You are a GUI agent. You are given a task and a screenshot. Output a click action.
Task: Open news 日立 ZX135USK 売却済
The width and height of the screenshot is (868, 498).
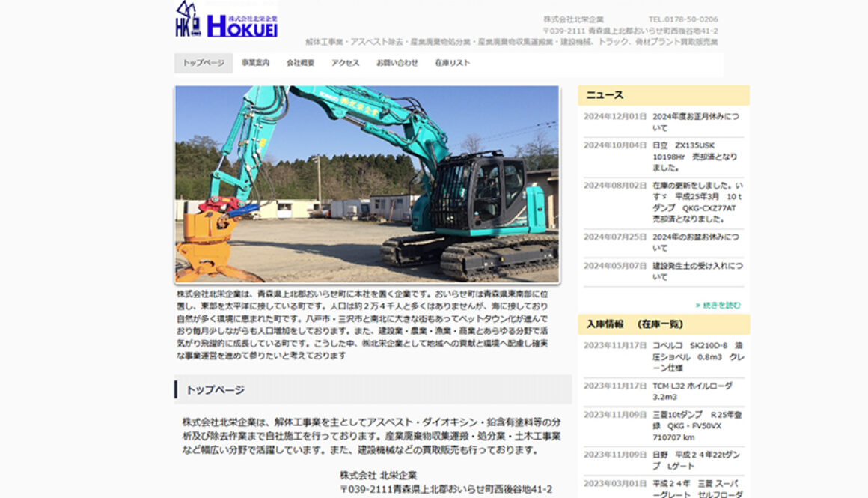pos(694,157)
